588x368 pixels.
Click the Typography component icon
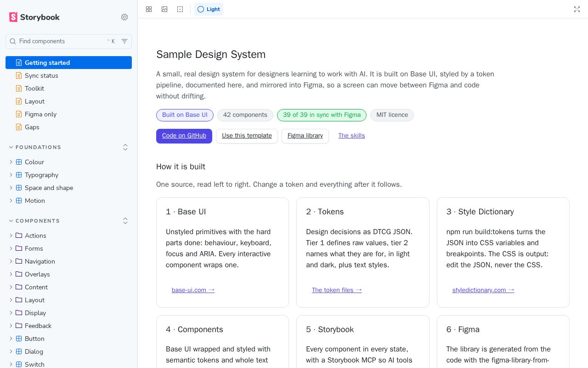coord(19,175)
